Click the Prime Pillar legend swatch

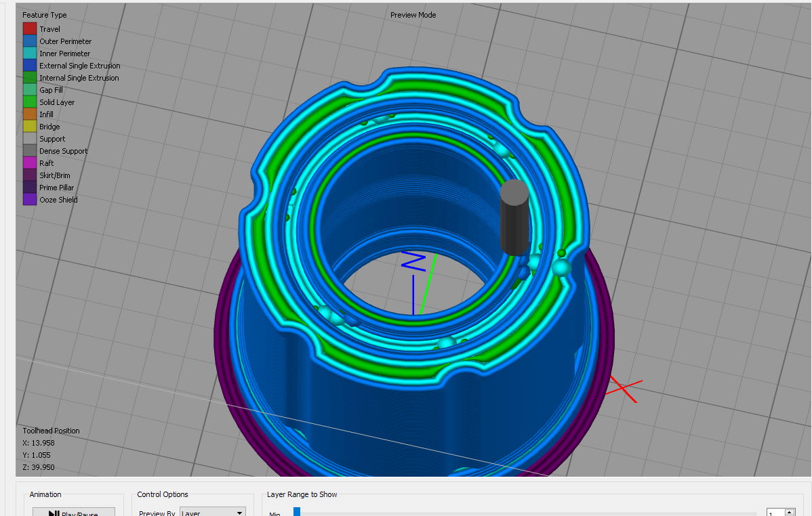pyautogui.click(x=30, y=188)
